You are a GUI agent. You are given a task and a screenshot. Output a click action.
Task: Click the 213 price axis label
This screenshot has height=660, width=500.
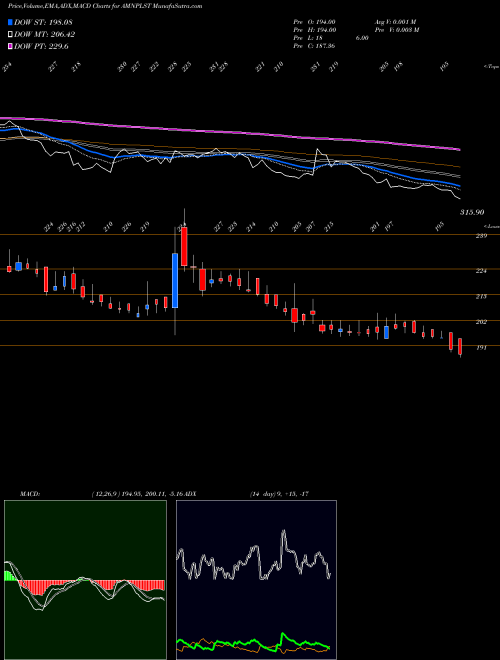click(x=481, y=296)
